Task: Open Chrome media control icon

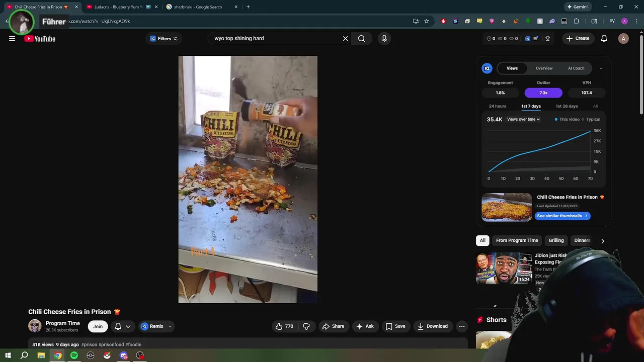Action: 612,21
